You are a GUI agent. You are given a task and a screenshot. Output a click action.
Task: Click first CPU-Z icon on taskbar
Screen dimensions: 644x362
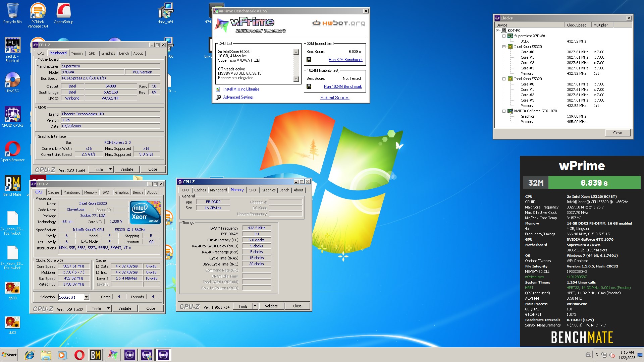click(x=130, y=355)
